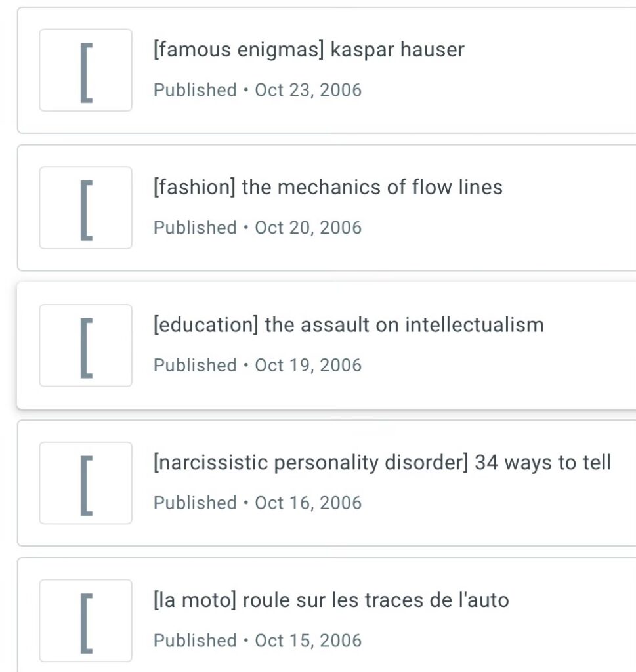
Task: Click Published status under the education post
Action: [x=195, y=366]
